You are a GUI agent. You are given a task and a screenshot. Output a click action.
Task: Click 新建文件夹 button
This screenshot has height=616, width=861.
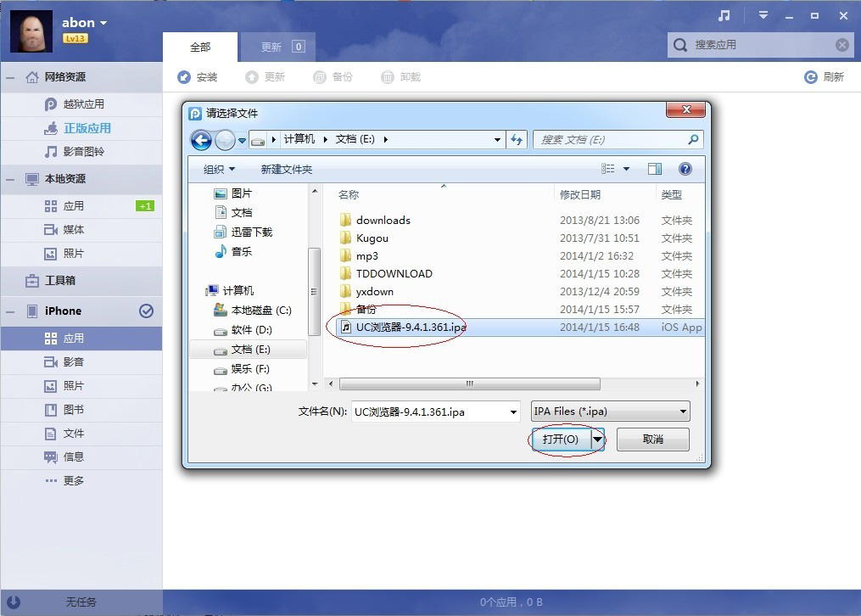tap(287, 170)
